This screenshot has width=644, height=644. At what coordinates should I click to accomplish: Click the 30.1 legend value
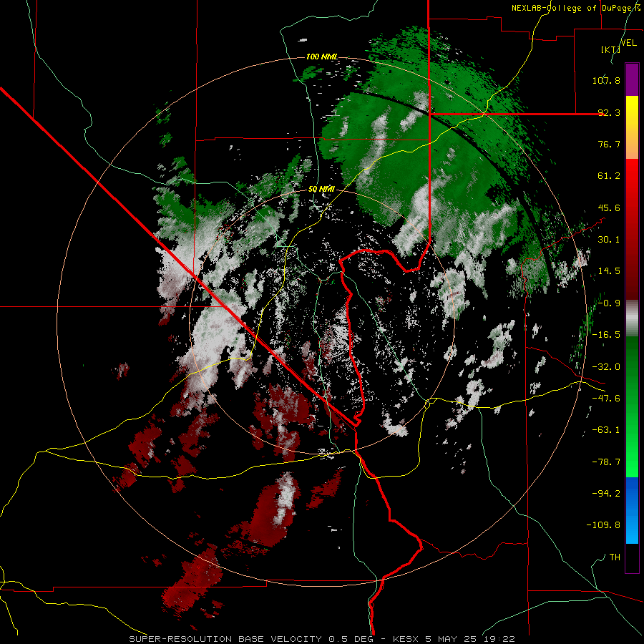point(609,240)
